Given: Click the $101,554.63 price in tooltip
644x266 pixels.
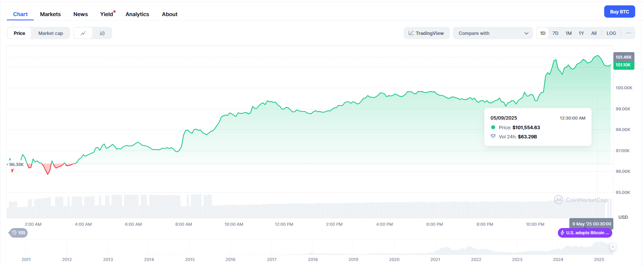Looking at the screenshot, I should coord(526,128).
